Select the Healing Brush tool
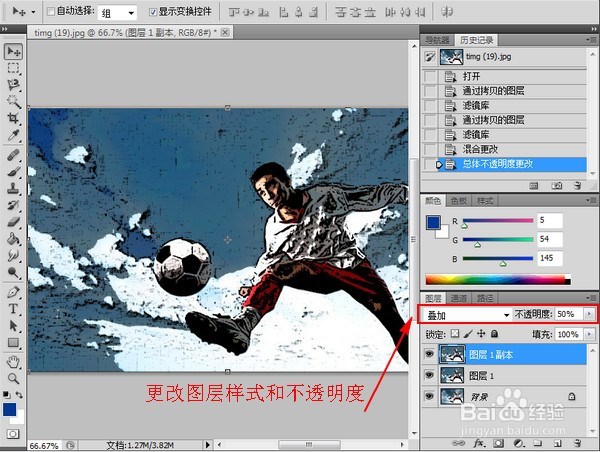Image resolution: width=600 pixels, height=452 pixels. click(x=13, y=155)
